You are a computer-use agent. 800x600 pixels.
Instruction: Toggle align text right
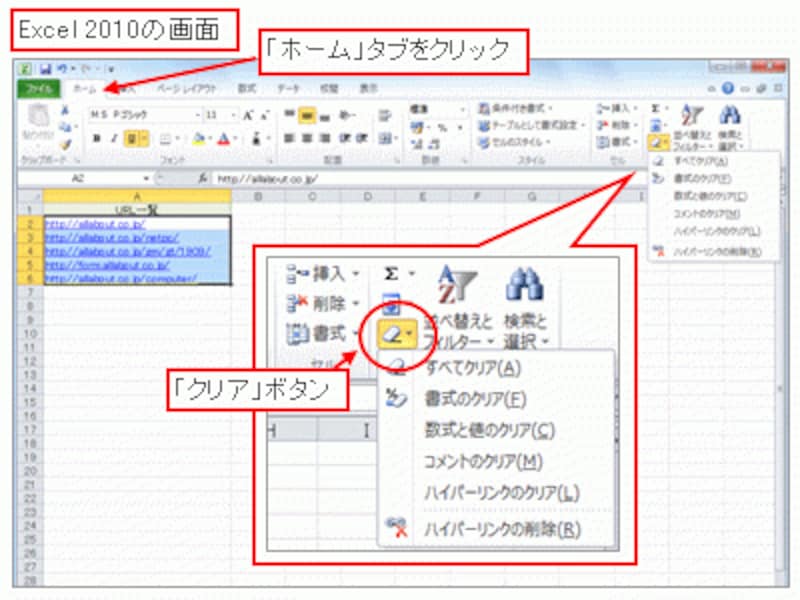pos(324,138)
